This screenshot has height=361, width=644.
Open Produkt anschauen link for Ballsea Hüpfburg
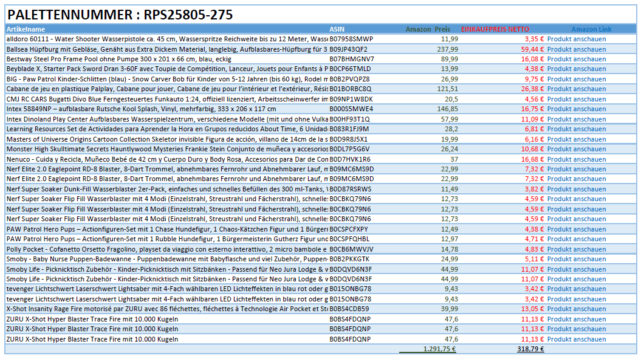pyautogui.click(x=576, y=49)
